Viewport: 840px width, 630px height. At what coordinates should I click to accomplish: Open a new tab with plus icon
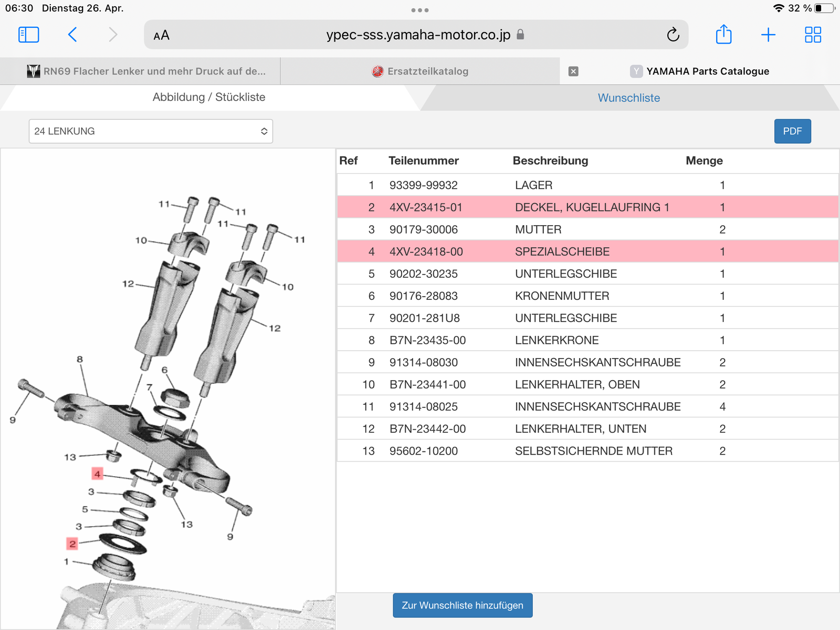pyautogui.click(x=768, y=35)
